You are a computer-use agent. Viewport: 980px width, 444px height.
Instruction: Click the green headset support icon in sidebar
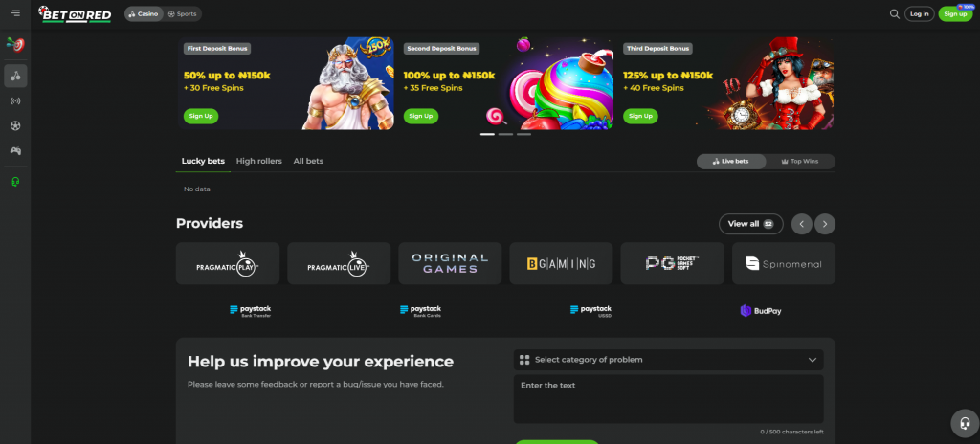pyautogui.click(x=15, y=182)
